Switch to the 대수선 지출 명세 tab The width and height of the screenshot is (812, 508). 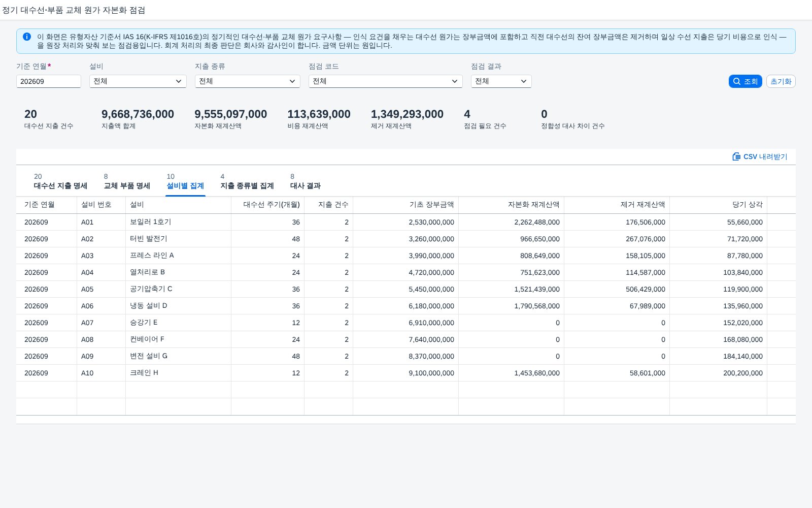[x=60, y=181]
